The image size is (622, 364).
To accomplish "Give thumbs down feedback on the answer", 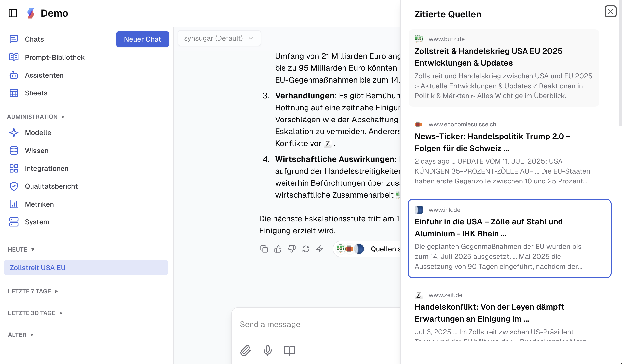I will coord(292,249).
